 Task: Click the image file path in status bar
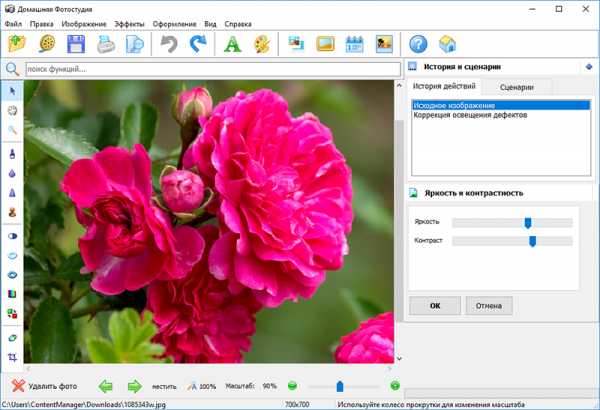[84, 405]
